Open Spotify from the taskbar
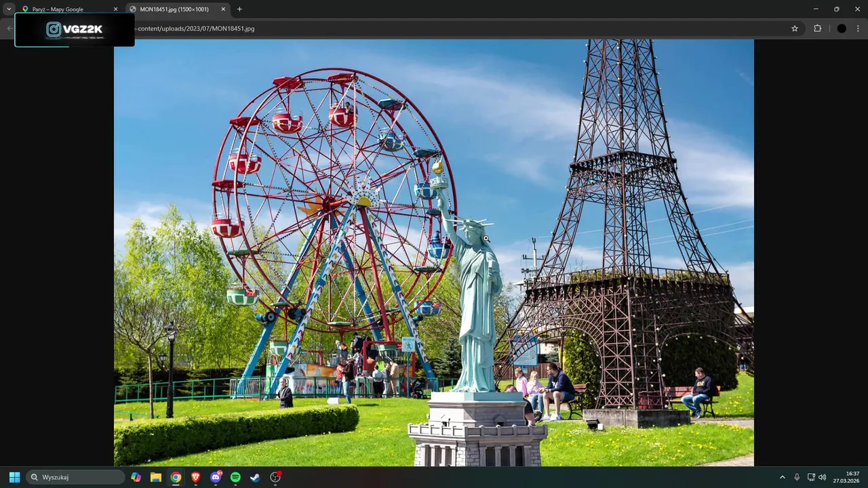The image size is (868, 488). click(235, 477)
